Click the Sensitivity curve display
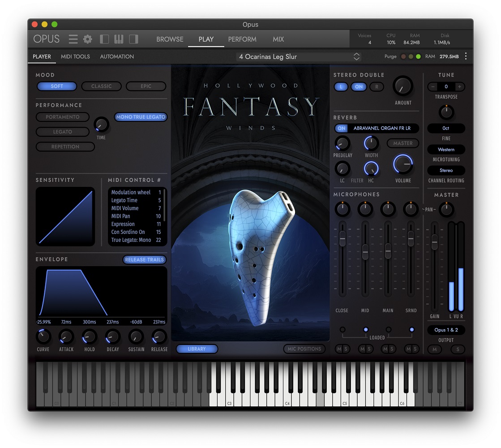 pos(65,216)
